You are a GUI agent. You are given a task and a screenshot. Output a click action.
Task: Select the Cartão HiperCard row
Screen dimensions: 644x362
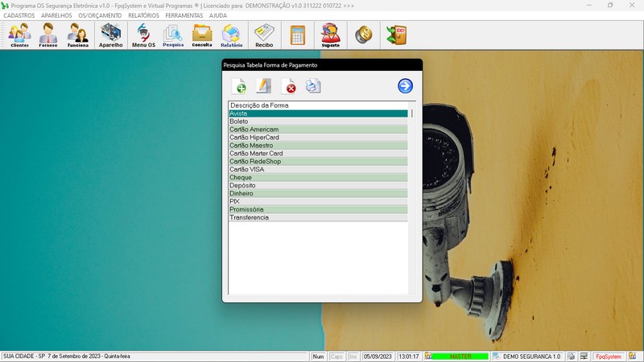[x=318, y=138]
